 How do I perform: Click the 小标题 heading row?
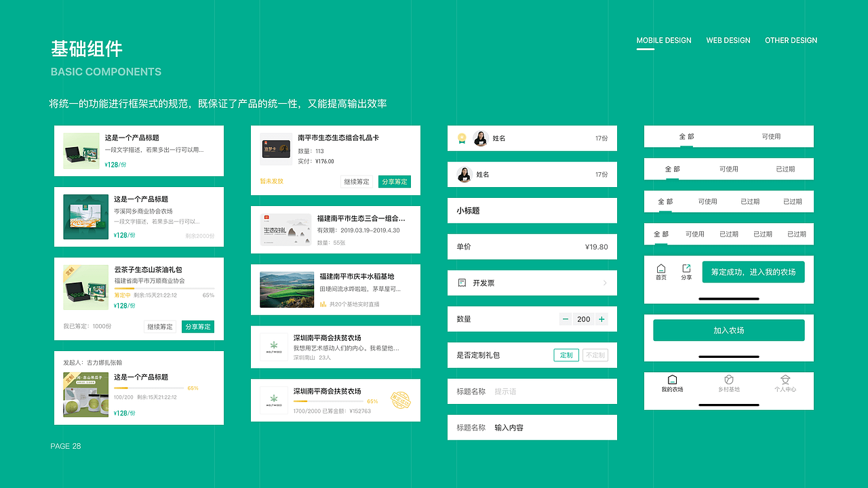click(532, 211)
